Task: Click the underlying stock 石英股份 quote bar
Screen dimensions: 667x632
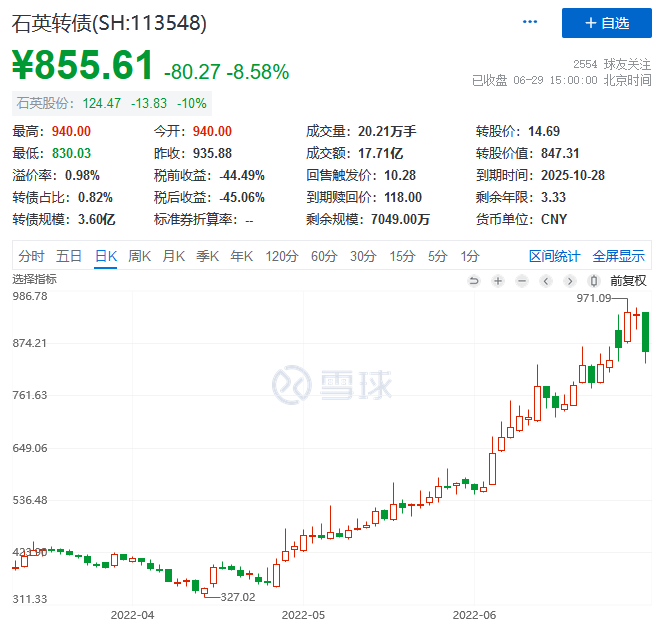Action: click(x=111, y=103)
